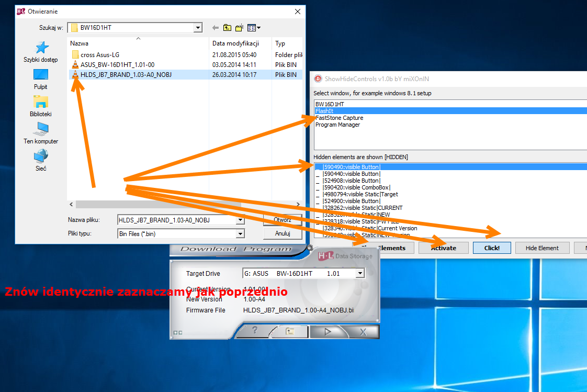Click the Hide Element button
Image resolution: width=587 pixels, height=392 pixels.
click(542, 248)
